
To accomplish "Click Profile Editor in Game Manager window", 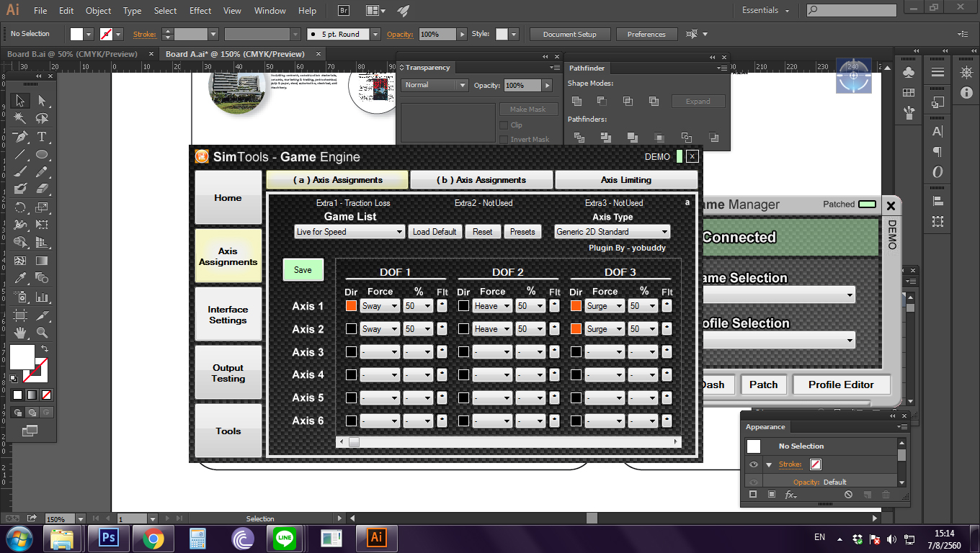I will tap(841, 385).
